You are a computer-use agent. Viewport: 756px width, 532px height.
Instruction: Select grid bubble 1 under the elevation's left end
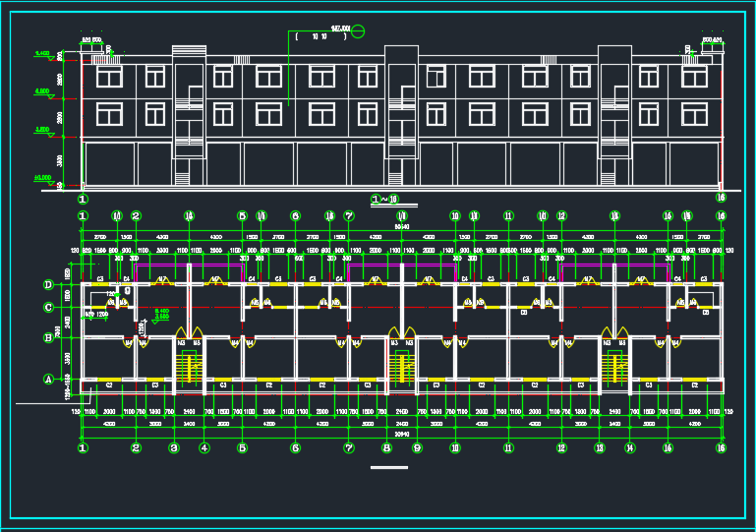pos(83,199)
